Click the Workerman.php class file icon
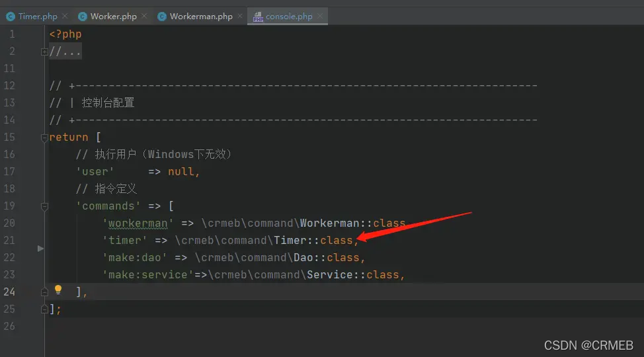The height and width of the screenshot is (357, 644). tap(162, 17)
